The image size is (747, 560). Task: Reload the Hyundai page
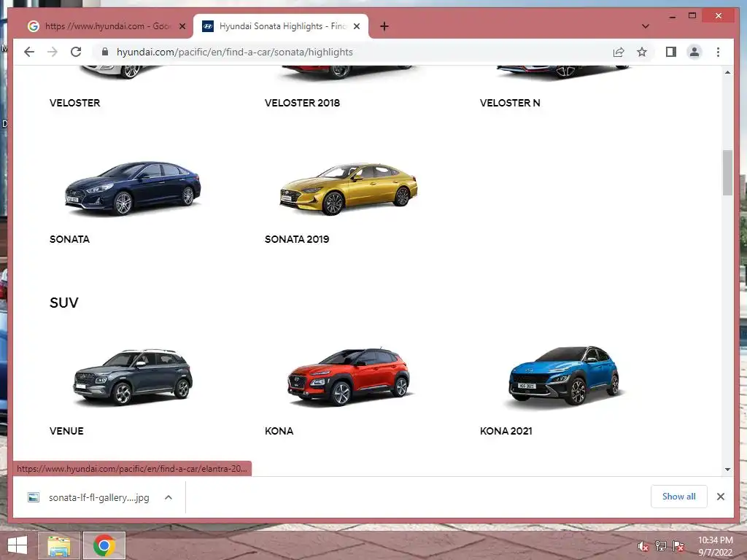tap(76, 52)
